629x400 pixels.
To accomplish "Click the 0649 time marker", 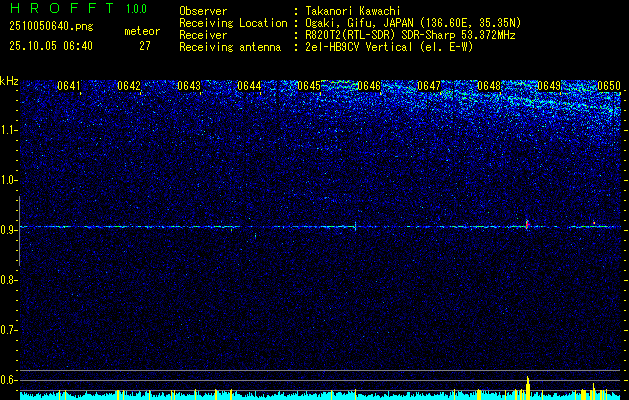I will [549, 86].
